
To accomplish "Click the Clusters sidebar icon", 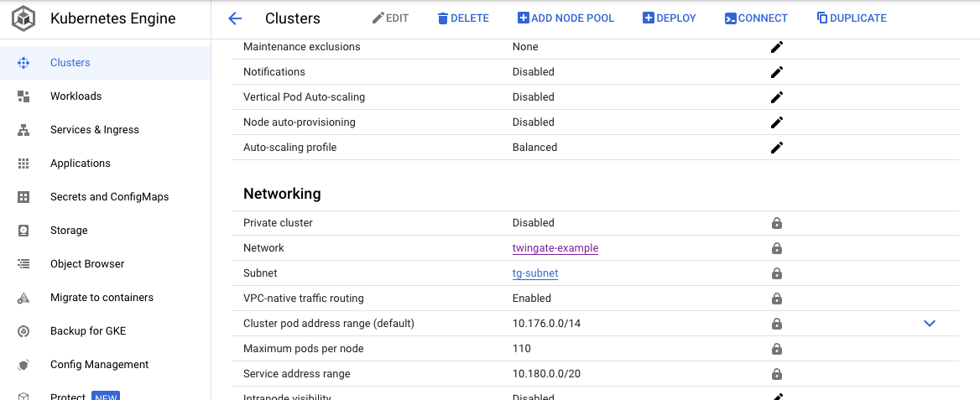I will (x=23, y=63).
